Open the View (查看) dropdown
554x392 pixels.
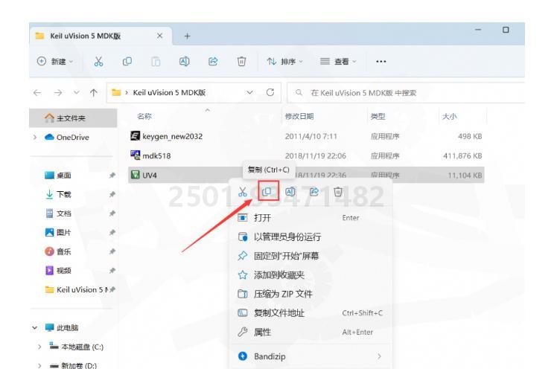pos(338,62)
